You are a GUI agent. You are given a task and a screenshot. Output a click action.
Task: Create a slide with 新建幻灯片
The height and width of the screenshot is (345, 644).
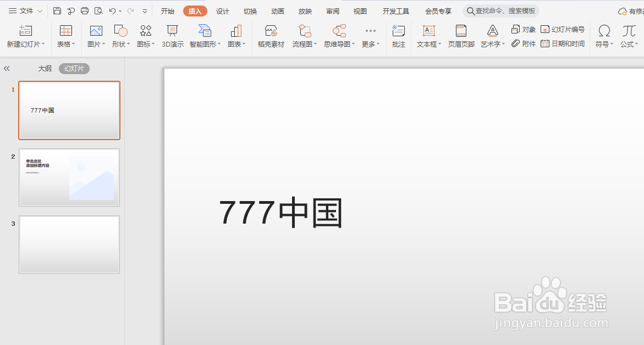click(24, 36)
